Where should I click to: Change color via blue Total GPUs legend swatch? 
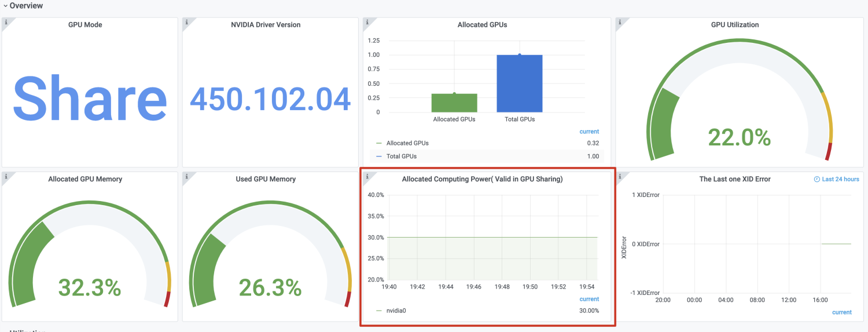[x=379, y=156]
